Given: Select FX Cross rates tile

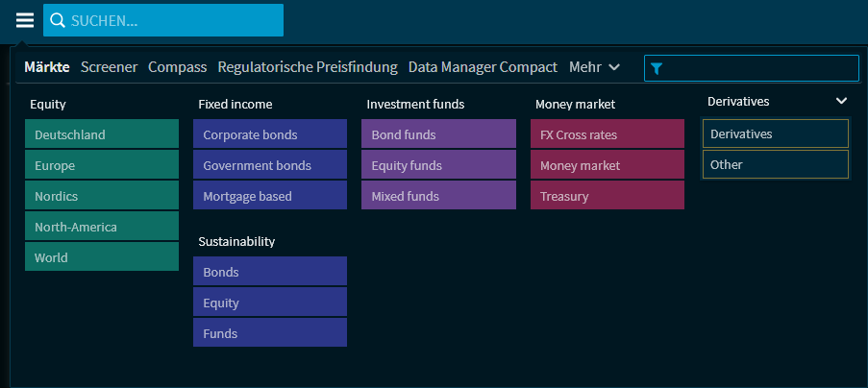Looking at the screenshot, I should (x=607, y=134).
